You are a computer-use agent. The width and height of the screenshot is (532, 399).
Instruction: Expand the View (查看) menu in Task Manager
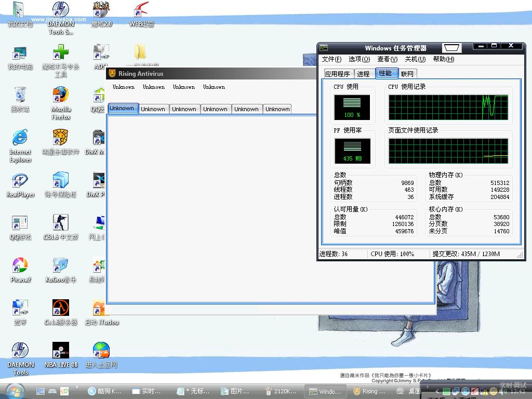tap(387, 59)
